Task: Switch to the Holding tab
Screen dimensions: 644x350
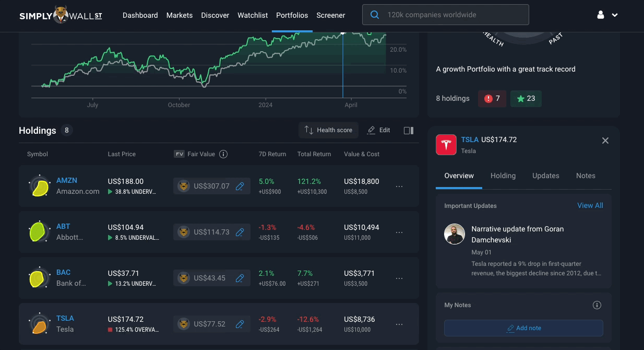Action: click(x=503, y=176)
